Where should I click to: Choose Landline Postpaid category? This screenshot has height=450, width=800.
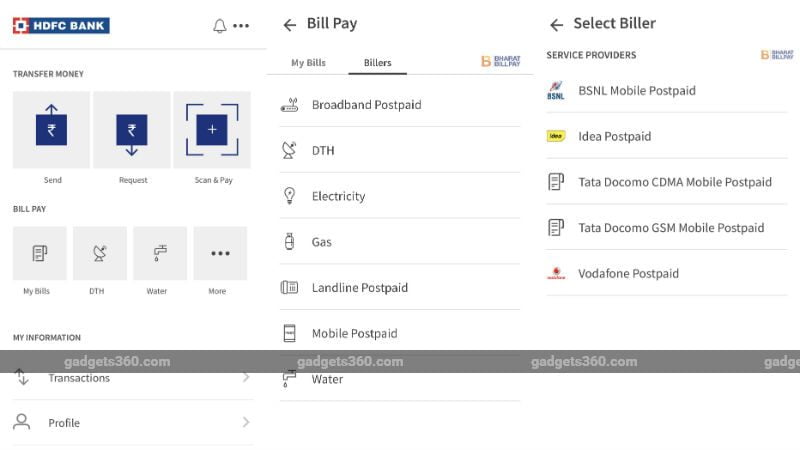(359, 288)
